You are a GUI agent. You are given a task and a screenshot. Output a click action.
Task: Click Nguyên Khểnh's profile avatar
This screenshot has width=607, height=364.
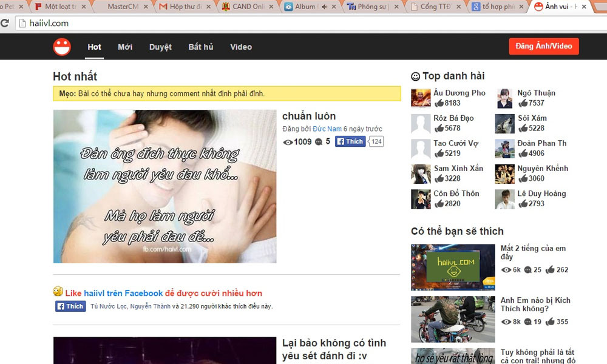coord(505,174)
